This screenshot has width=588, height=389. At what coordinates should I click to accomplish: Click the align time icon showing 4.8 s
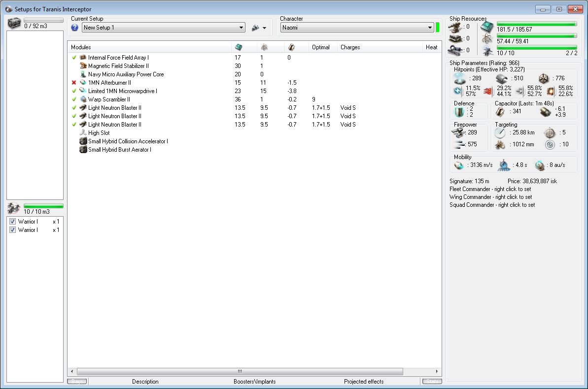tap(504, 165)
